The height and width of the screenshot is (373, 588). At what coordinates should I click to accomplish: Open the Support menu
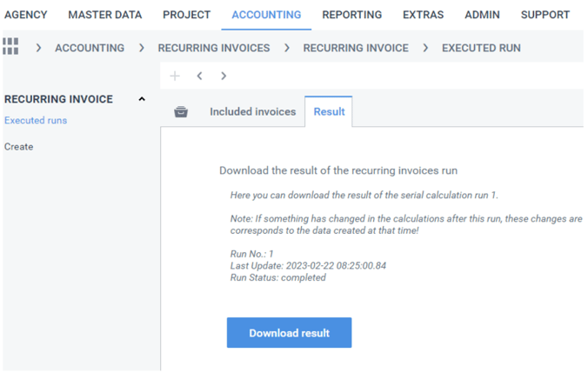click(x=545, y=15)
